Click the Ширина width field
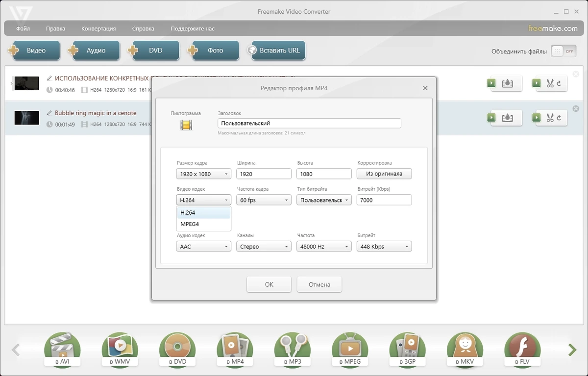The image size is (588, 376). pyautogui.click(x=264, y=174)
